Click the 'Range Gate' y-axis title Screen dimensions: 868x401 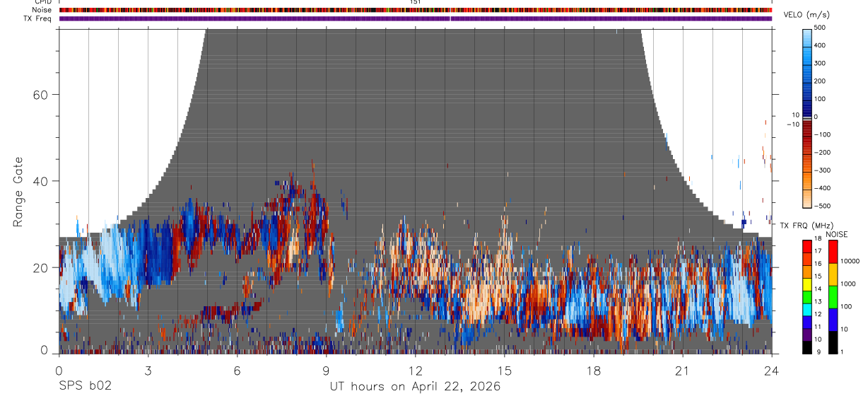(18, 192)
